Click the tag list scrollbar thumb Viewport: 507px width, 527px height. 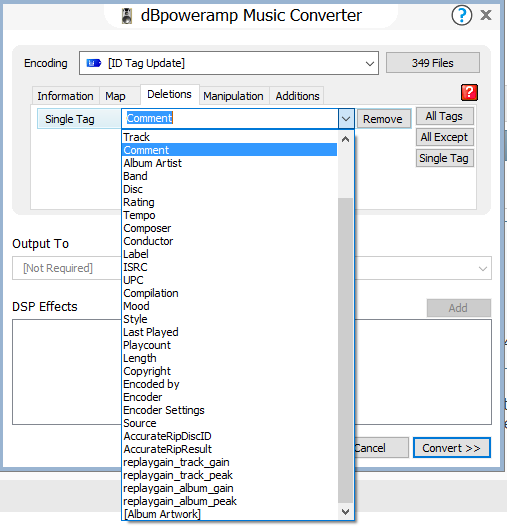345,351
